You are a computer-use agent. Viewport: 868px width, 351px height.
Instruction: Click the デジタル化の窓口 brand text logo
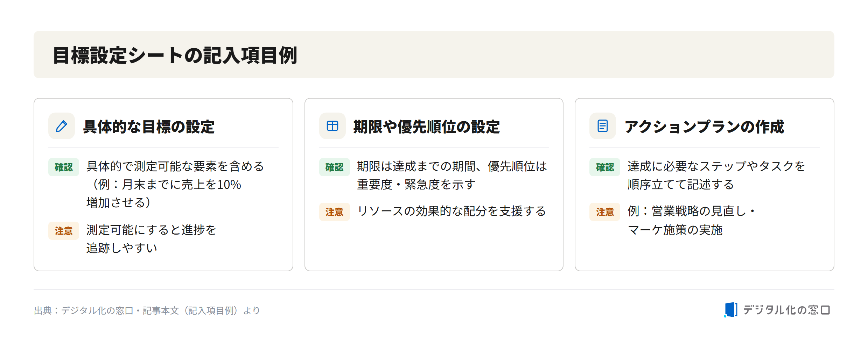coord(786,310)
